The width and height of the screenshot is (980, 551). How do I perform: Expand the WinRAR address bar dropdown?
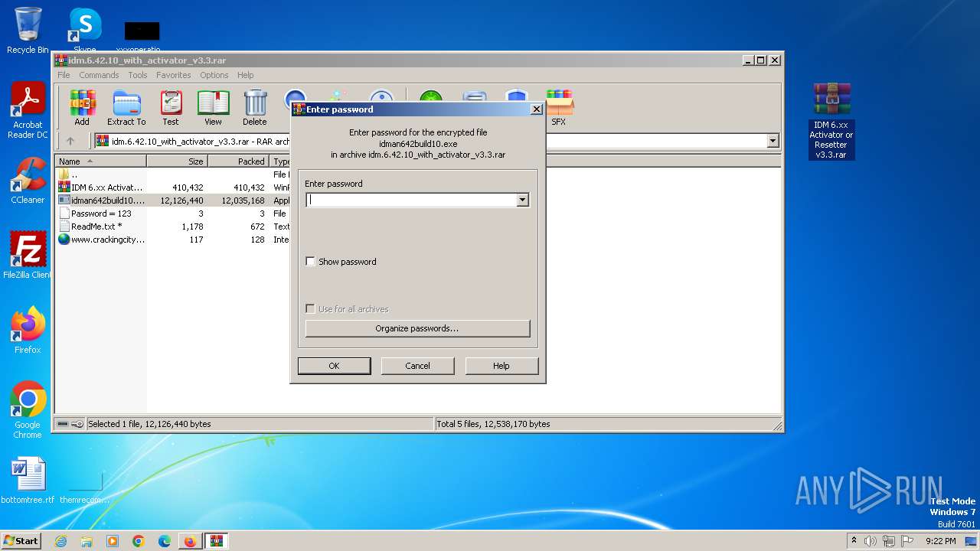773,141
